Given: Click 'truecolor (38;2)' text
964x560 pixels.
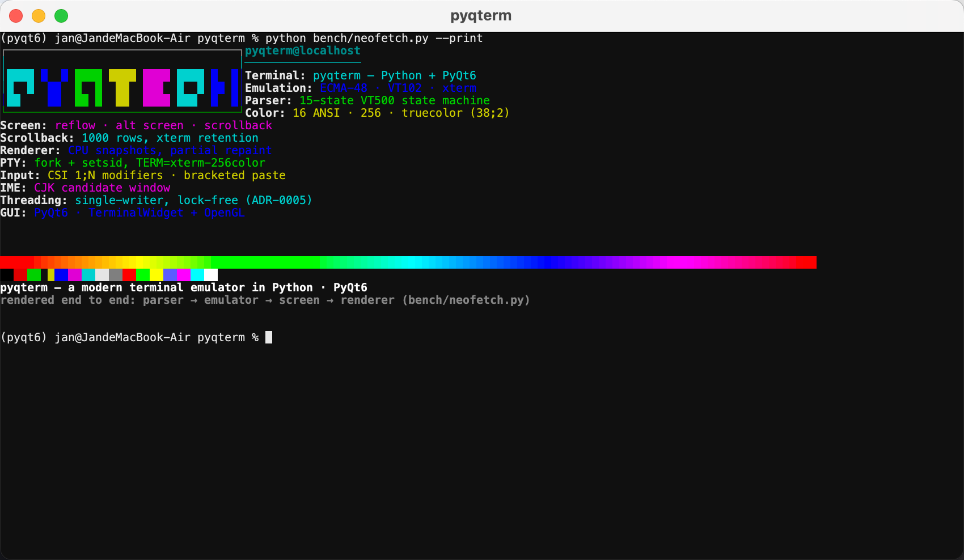Looking at the screenshot, I should [x=456, y=113].
